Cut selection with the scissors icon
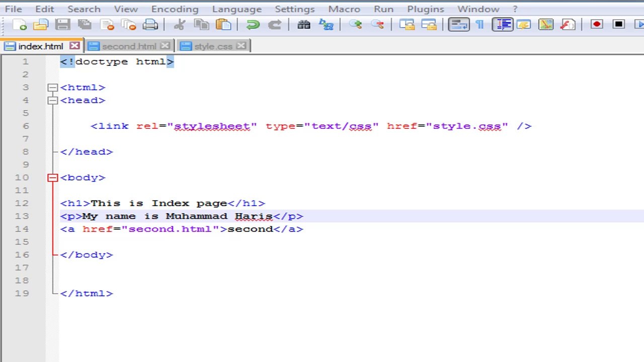The image size is (644, 362). (x=179, y=25)
